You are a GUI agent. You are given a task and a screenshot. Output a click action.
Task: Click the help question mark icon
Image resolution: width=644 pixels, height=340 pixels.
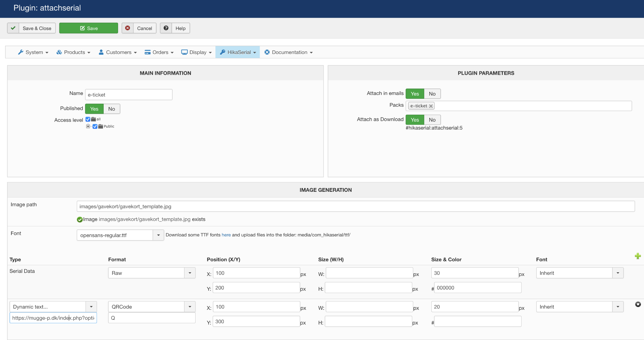click(166, 28)
